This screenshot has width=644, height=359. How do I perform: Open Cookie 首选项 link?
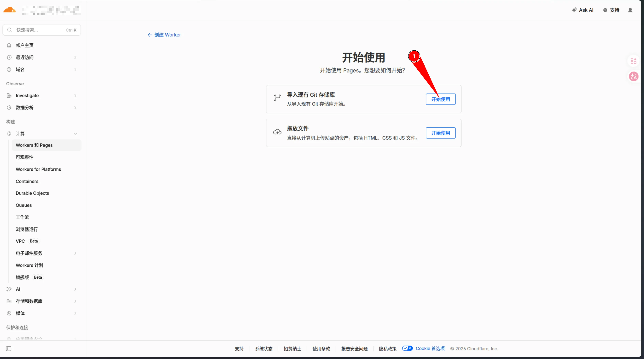click(x=430, y=349)
